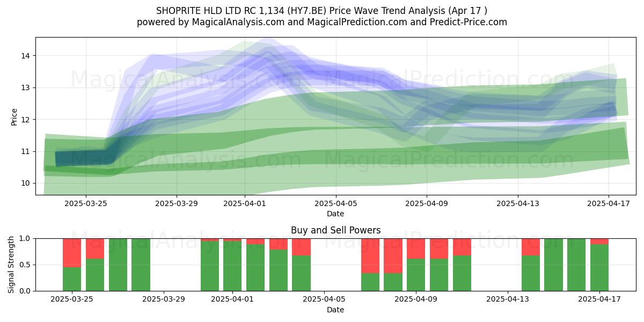Click the 0.0 tick on Signal Strength axis
Image resolution: width=644 pixels, height=322 pixels.
(26, 291)
